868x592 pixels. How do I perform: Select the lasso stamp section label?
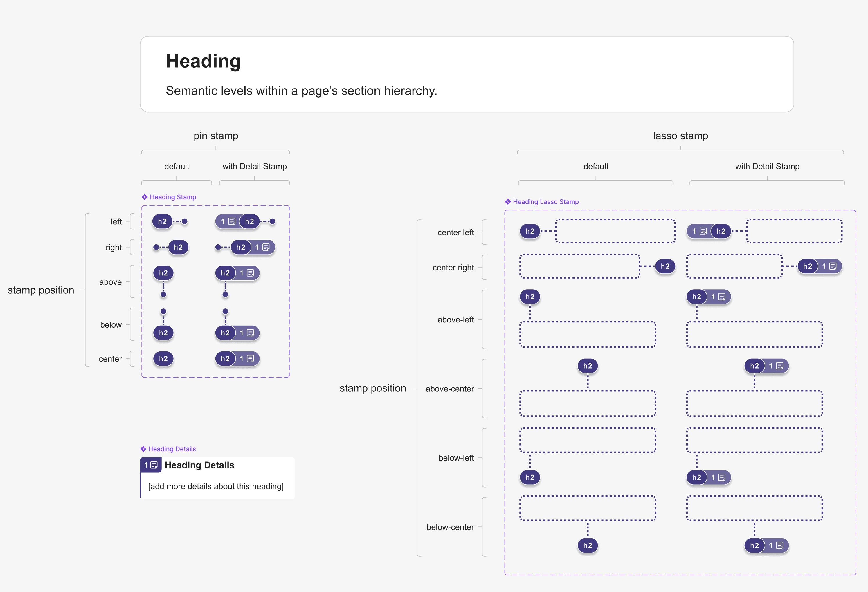click(x=680, y=136)
